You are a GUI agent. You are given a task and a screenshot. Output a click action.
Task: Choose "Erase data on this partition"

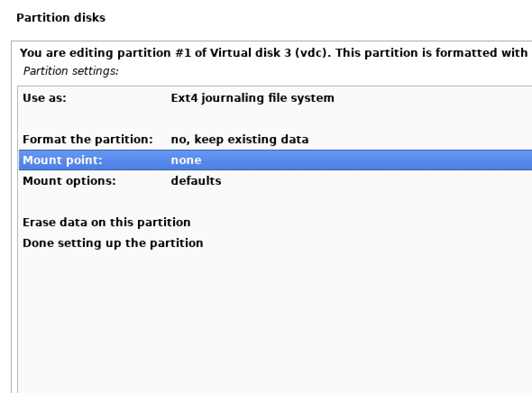point(106,222)
